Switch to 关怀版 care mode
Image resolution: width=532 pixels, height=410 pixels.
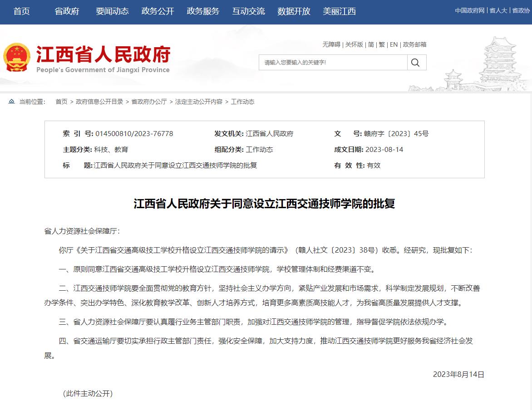coord(354,44)
